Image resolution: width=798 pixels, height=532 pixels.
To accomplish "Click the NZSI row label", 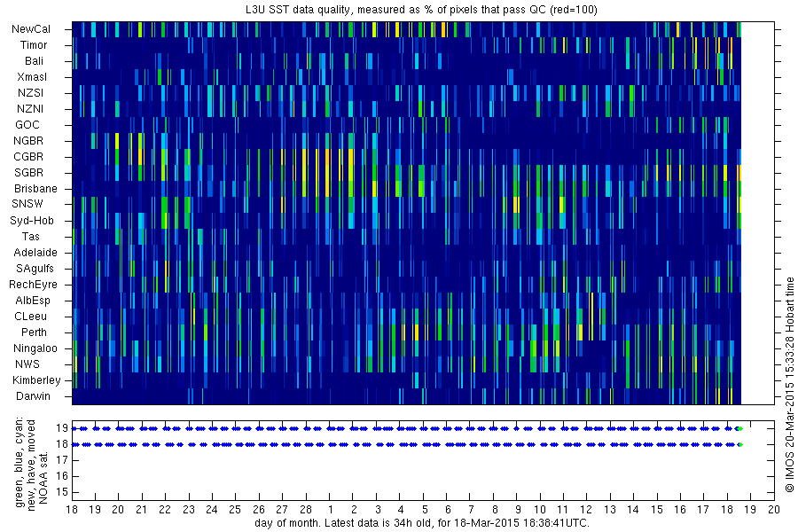I will (x=30, y=92).
